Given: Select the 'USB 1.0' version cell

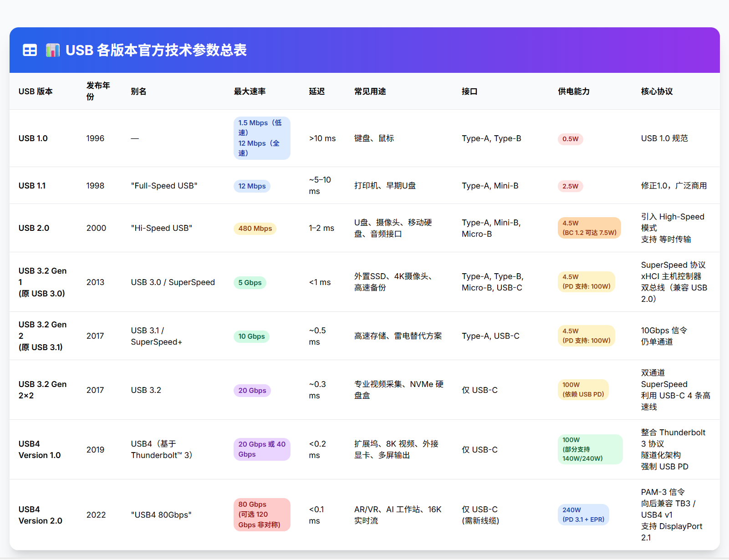Looking at the screenshot, I should point(33,138).
